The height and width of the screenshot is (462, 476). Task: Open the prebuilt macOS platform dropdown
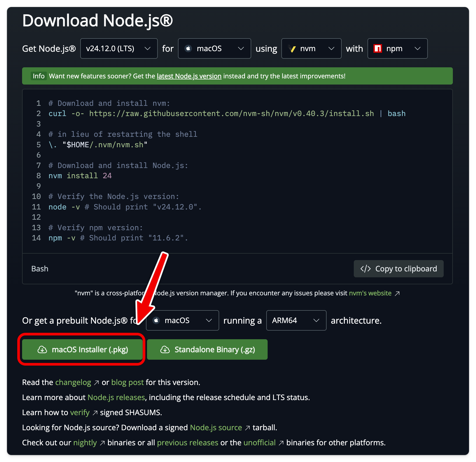[182, 320]
